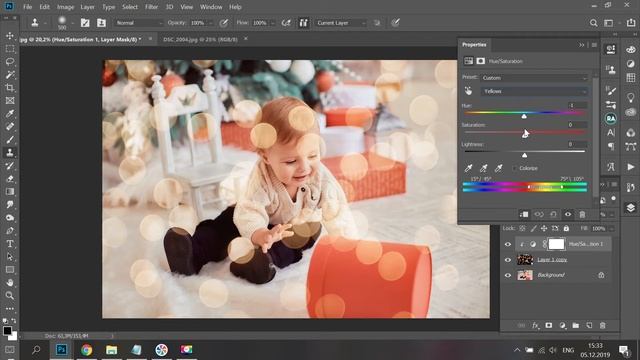Add a layer mask in Layers panel
The image size is (640, 360).
click(549, 326)
